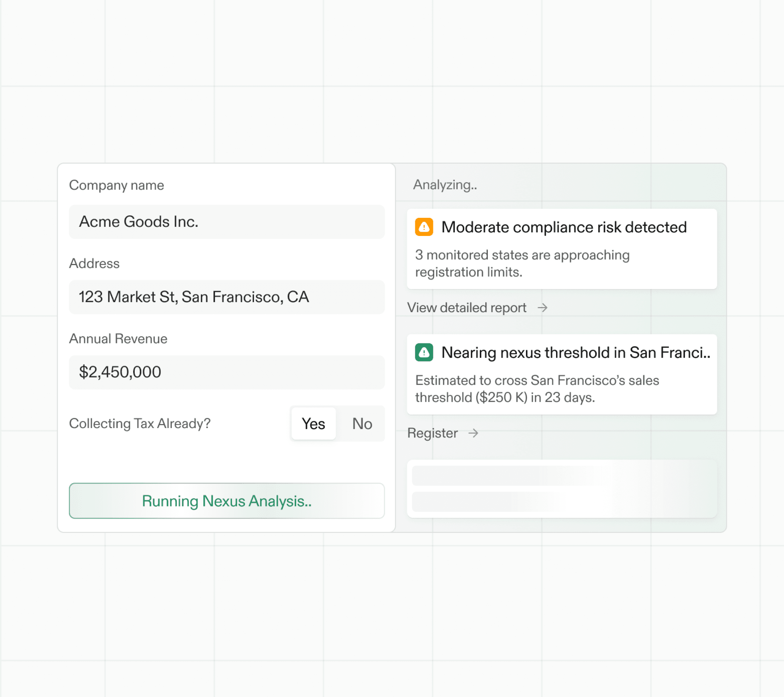The height and width of the screenshot is (697, 784).
Task: Click the Analyzing.. status heading
Action: [x=445, y=185]
